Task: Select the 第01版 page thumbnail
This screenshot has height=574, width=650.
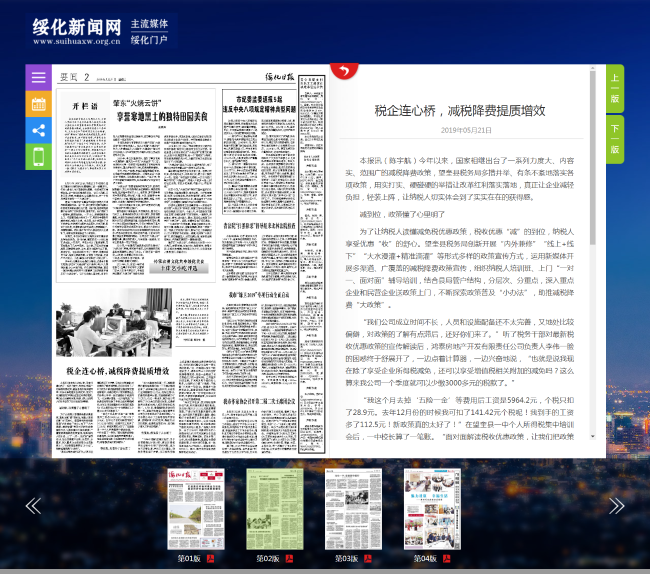Action: 195,508
